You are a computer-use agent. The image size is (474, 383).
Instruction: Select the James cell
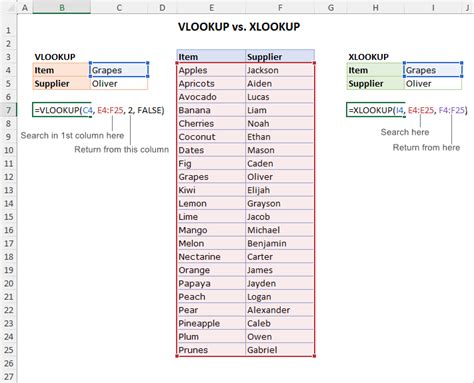280,270
